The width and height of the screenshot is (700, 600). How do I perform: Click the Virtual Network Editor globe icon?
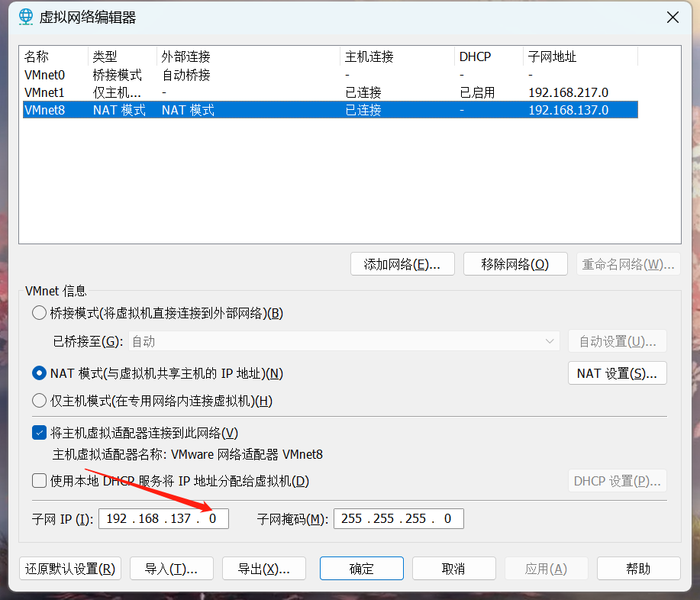[x=26, y=17]
